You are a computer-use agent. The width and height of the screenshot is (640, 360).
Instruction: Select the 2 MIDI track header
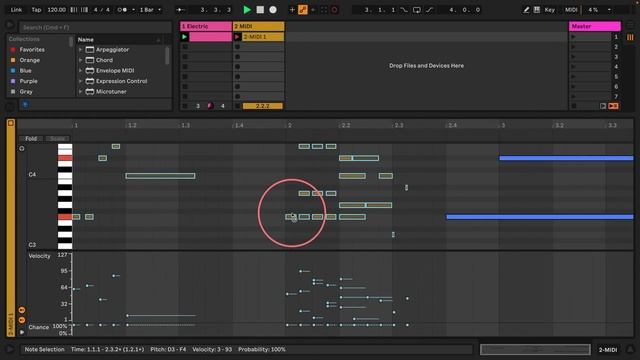[258, 26]
